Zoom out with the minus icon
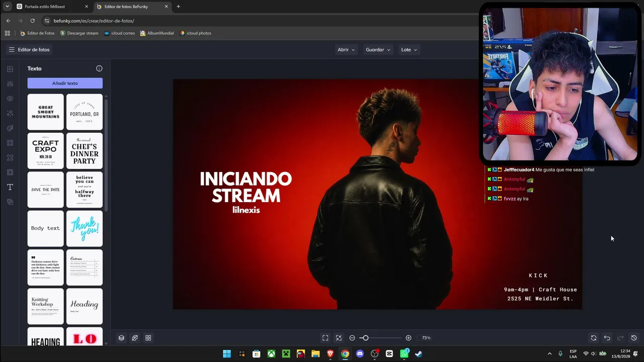 click(352, 338)
